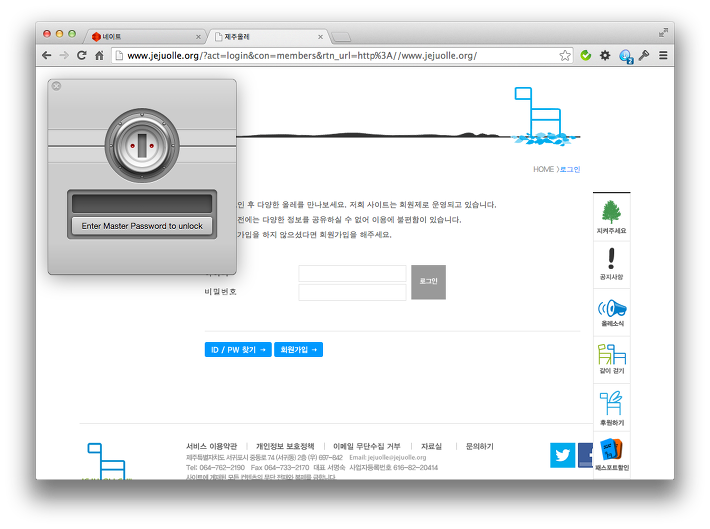This screenshot has width=710, height=529.
Task: Open the 문의하기 footer link
Action: click(480, 446)
